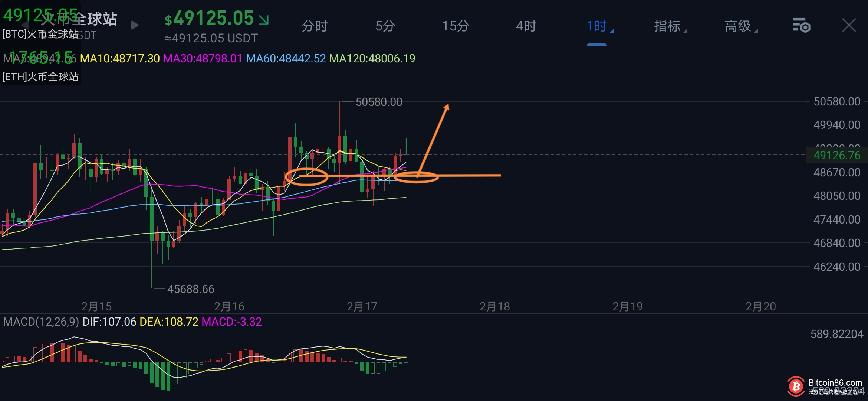Switch to the 5分 interval tab
868x401 pixels.
pos(385,26)
